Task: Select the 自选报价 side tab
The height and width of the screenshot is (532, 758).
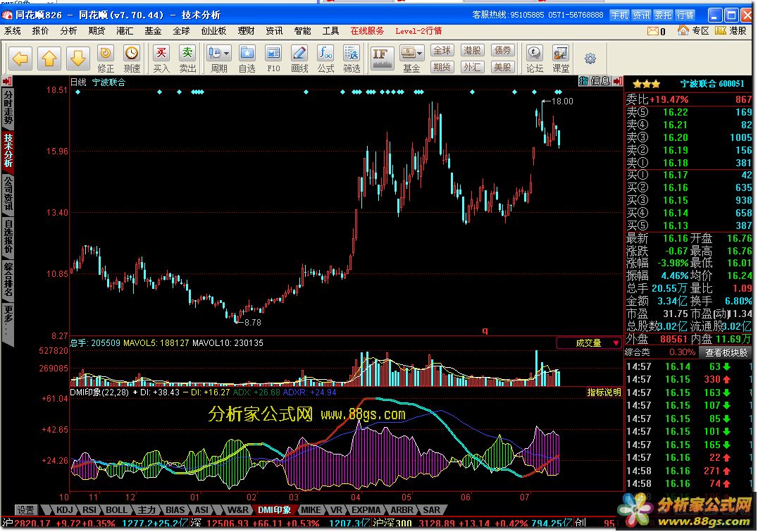Action: tap(8, 237)
